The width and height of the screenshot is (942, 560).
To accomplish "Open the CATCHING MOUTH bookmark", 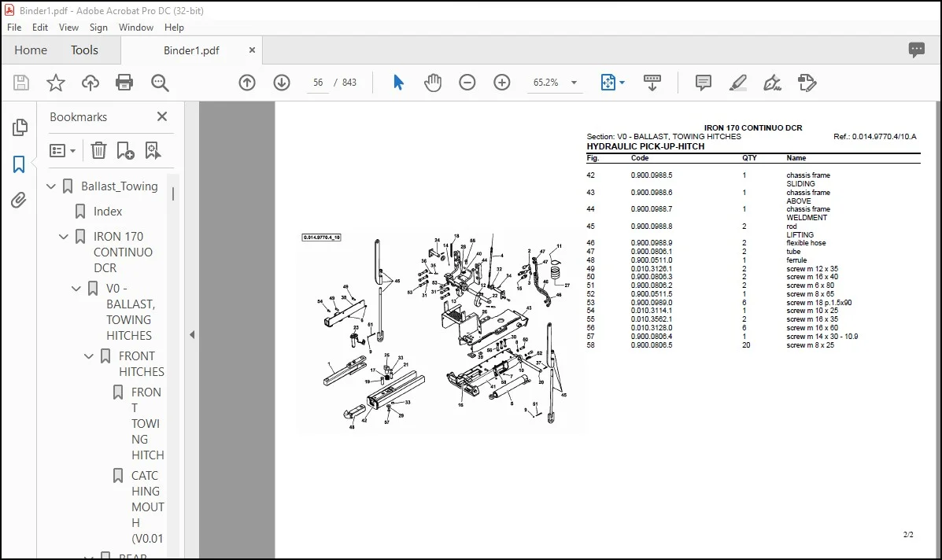I will coord(147,507).
